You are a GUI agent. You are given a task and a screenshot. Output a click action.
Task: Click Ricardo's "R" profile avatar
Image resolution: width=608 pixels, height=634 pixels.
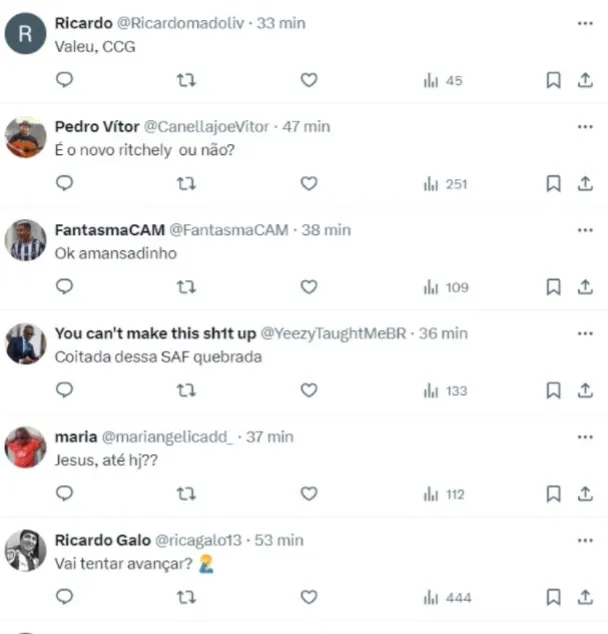[26, 34]
